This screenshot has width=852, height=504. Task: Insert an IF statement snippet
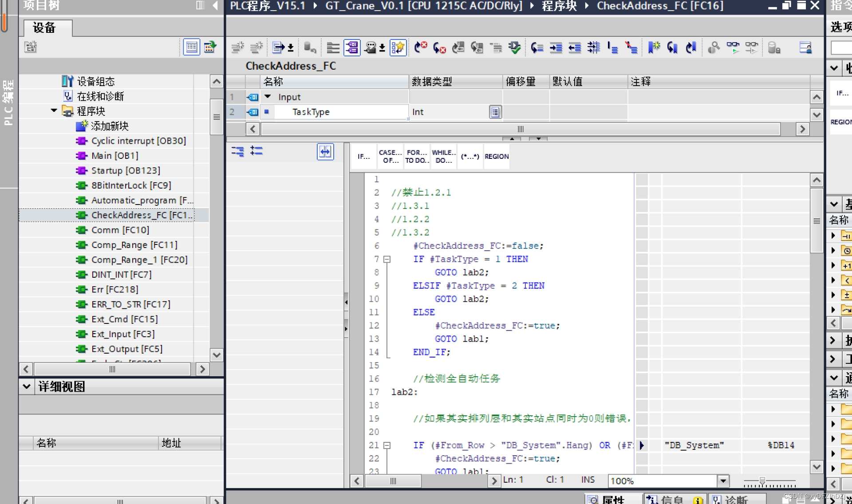363,156
